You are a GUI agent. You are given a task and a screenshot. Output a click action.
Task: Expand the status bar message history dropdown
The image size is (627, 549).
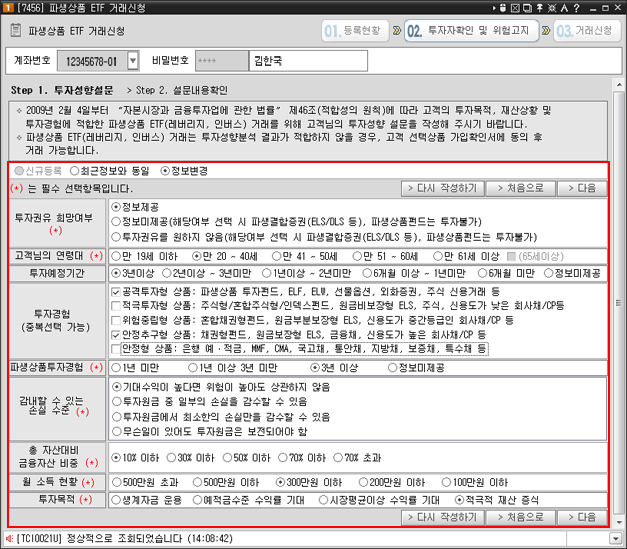[x=615, y=539]
